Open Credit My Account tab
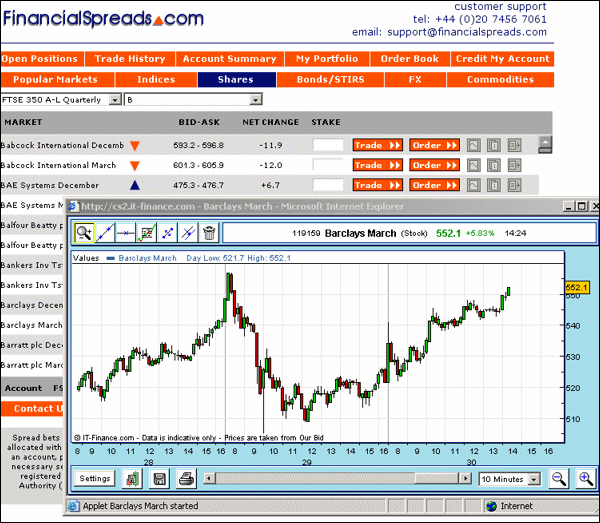600x523 pixels. [502, 59]
